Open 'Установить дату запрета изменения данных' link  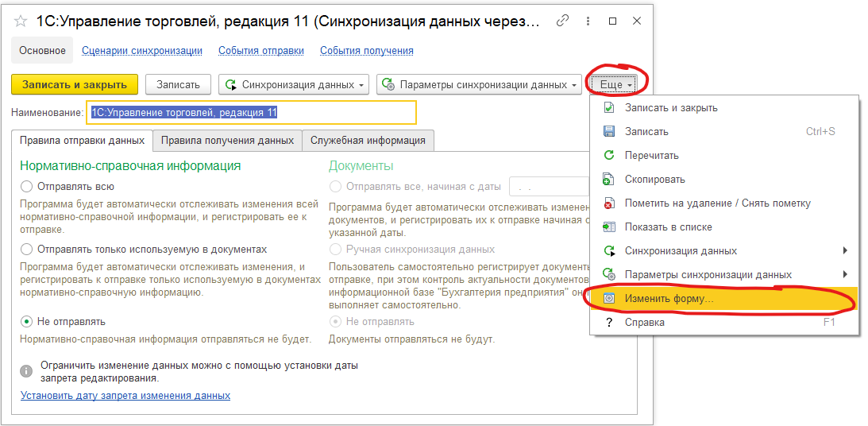(x=125, y=396)
